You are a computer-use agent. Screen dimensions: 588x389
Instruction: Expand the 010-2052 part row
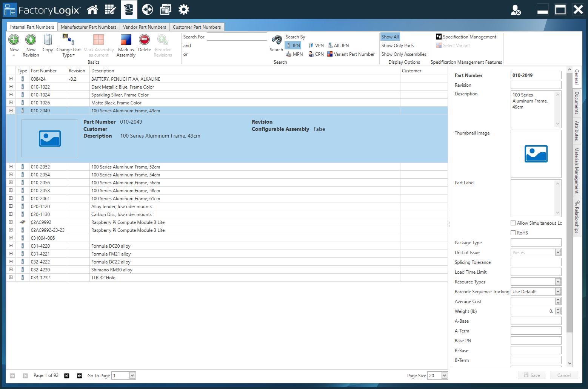(11, 167)
